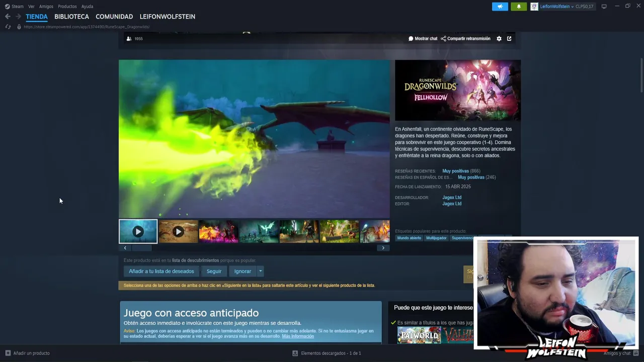Open the Jagex Ltd editor link
Screen dimensions: 644x362
(452, 204)
